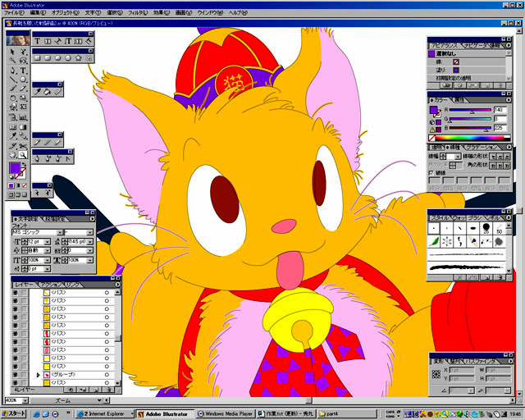Open the Layers panel flyout menu arrow
The width and height of the screenshot is (525, 420).
point(117,285)
